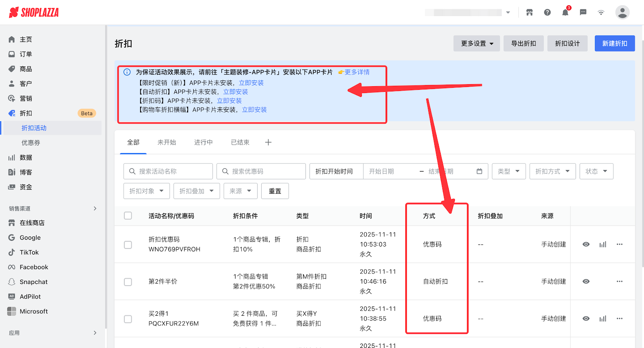
Task: Click the help question mark icon
Action: [x=547, y=12]
